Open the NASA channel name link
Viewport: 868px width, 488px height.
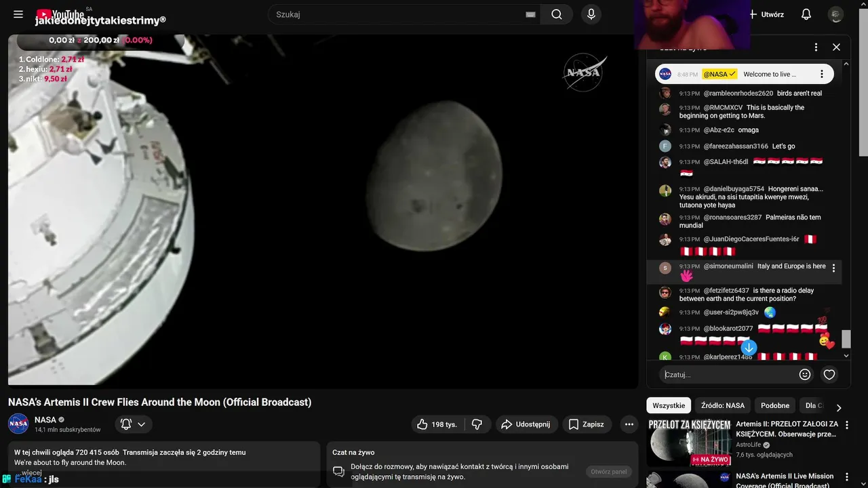(45, 420)
